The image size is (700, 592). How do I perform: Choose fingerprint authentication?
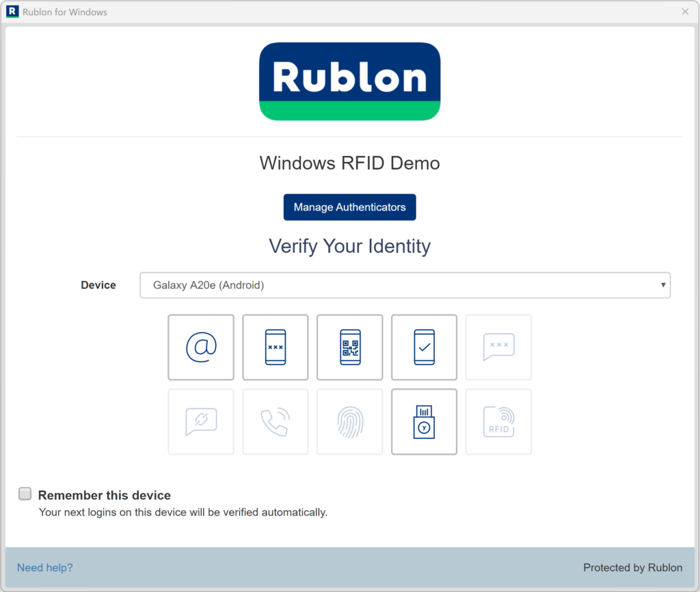click(x=350, y=422)
